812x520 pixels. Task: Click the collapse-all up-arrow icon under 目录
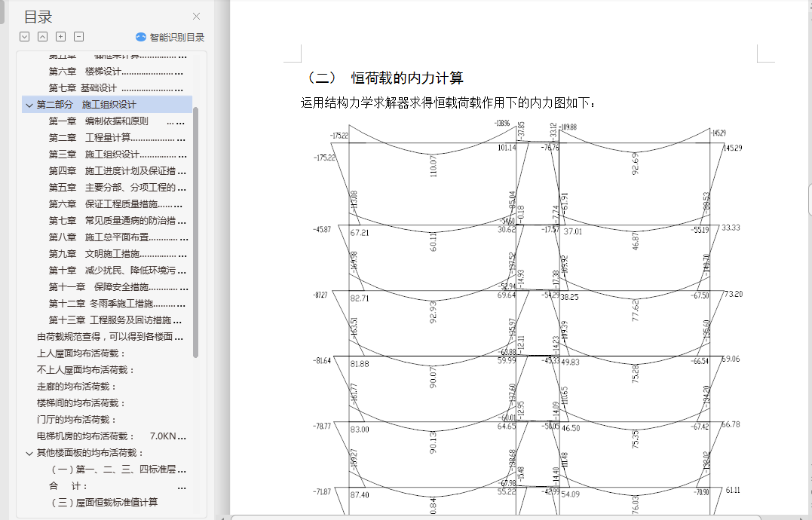point(42,37)
